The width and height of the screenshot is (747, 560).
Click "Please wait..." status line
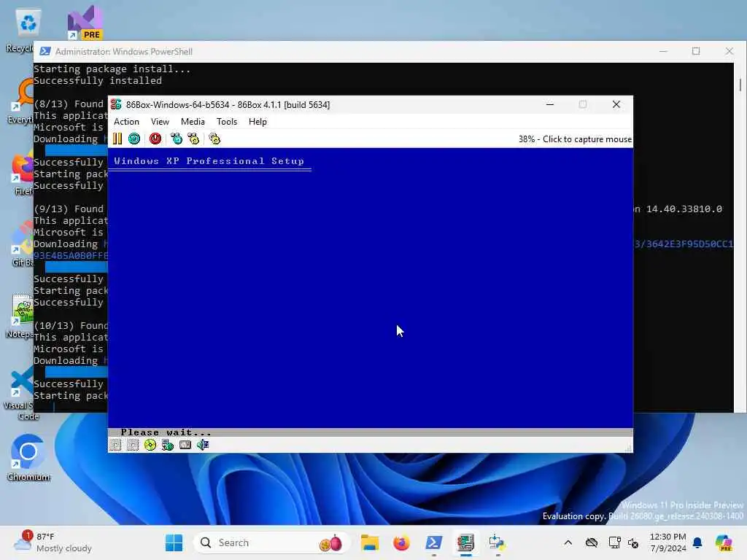pyautogui.click(x=166, y=432)
